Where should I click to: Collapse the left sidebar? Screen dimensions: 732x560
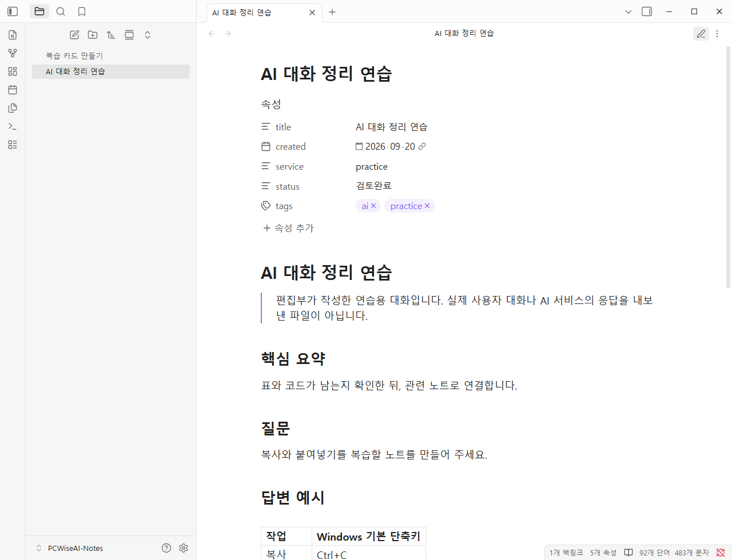click(x=13, y=11)
